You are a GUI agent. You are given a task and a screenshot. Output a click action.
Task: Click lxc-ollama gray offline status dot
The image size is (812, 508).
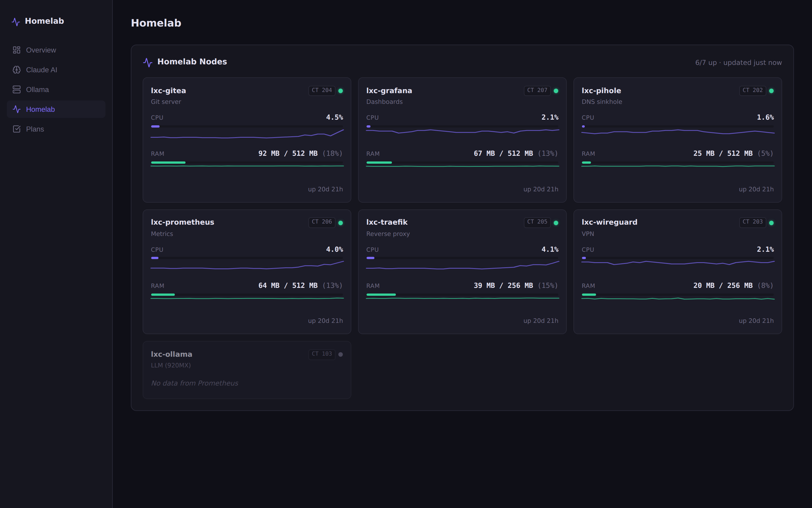click(341, 354)
